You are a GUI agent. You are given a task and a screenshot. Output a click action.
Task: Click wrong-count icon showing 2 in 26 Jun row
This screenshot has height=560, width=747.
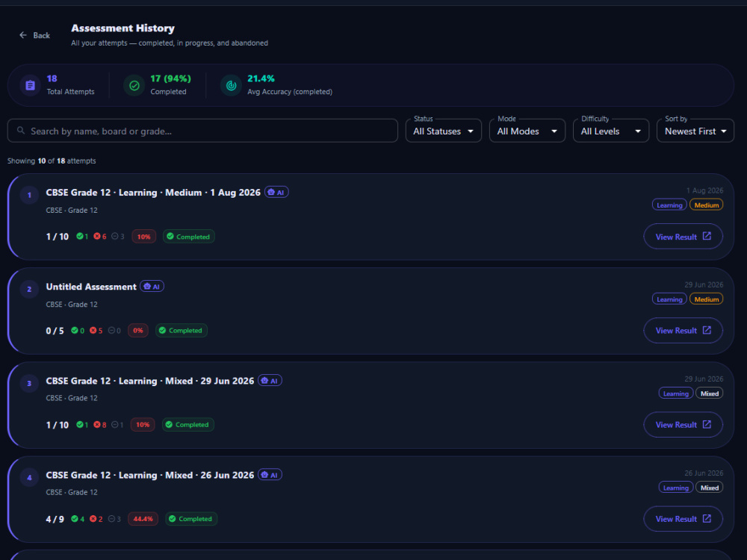click(93, 519)
